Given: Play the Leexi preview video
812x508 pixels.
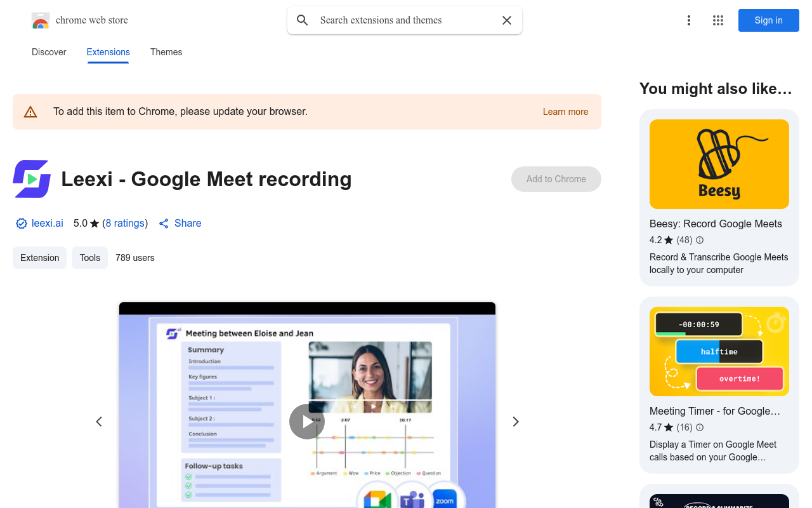Looking at the screenshot, I should [x=307, y=422].
